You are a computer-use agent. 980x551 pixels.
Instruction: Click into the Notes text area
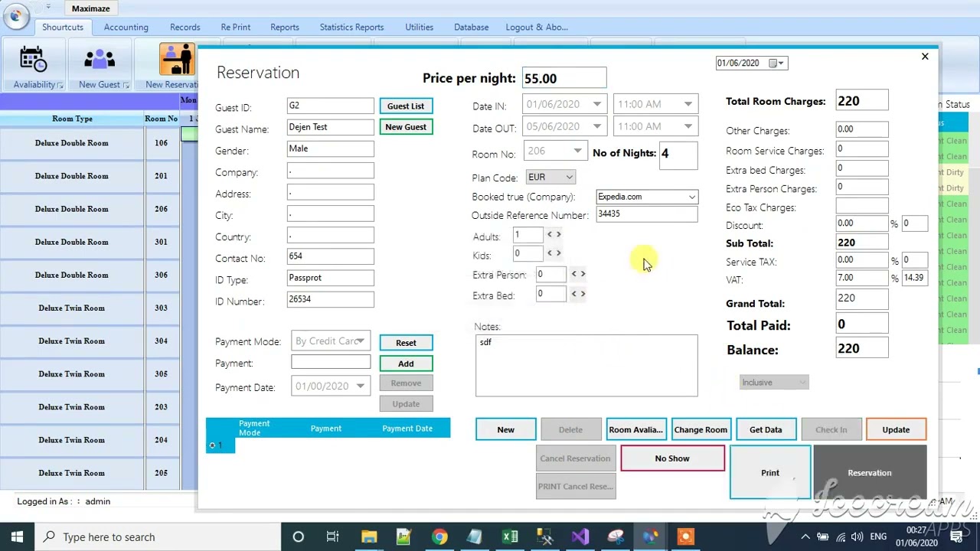[x=586, y=365]
